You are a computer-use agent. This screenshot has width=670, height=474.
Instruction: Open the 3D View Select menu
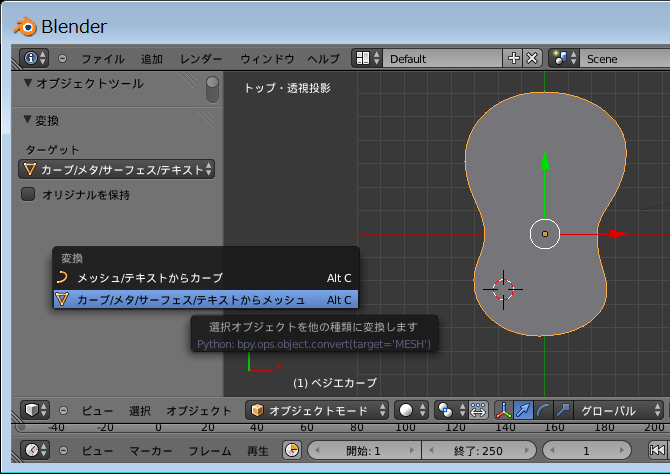tap(140, 411)
